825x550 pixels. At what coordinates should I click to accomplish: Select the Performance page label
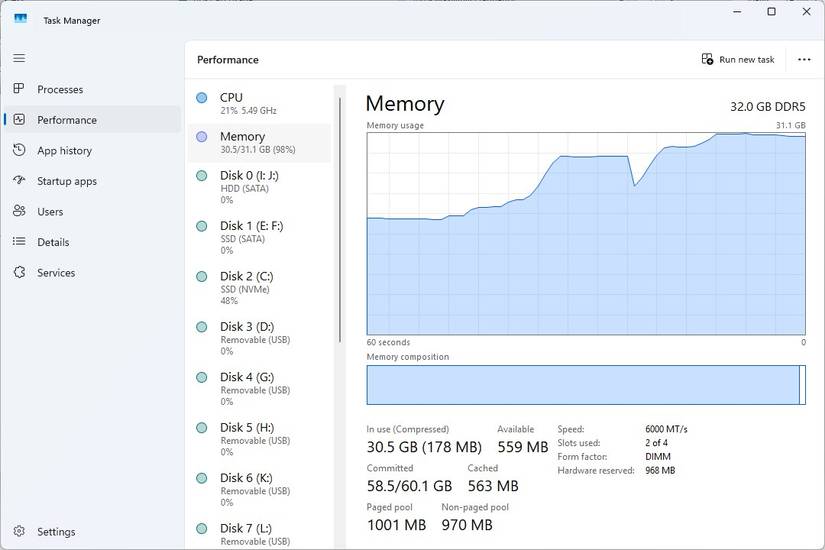[67, 120]
